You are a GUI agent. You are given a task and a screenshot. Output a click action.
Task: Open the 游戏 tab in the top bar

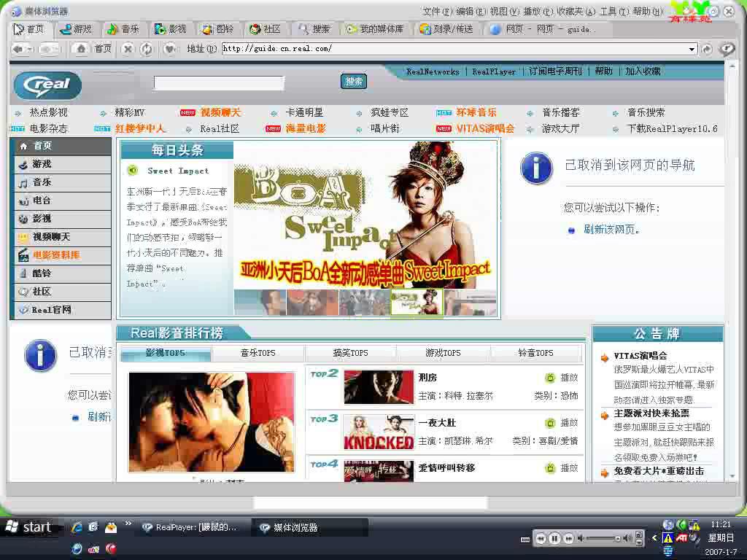pos(76,29)
